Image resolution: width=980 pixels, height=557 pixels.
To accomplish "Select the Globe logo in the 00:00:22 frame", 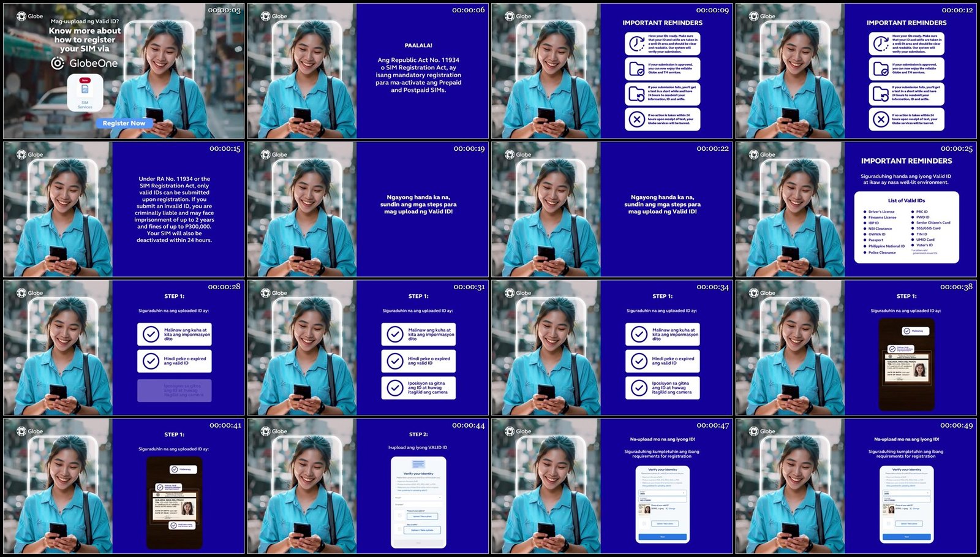I will 518,154.
